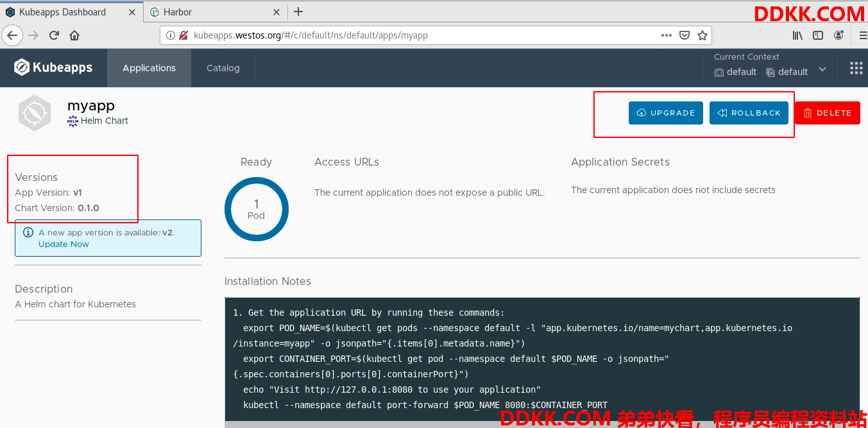The width and height of the screenshot is (868, 428).
Task: Go back to the previous page
Action: (x=12, y=35)
